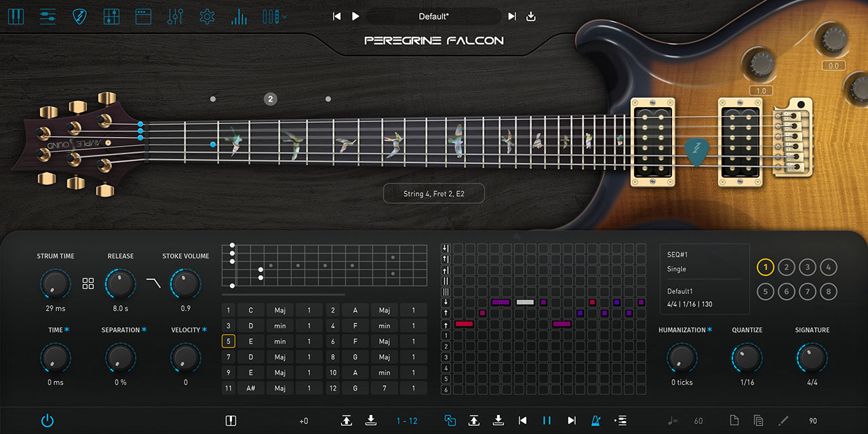Select chord slot number 9
The height and width of the screenshot is (434, 868).
(x=229, y=373)
